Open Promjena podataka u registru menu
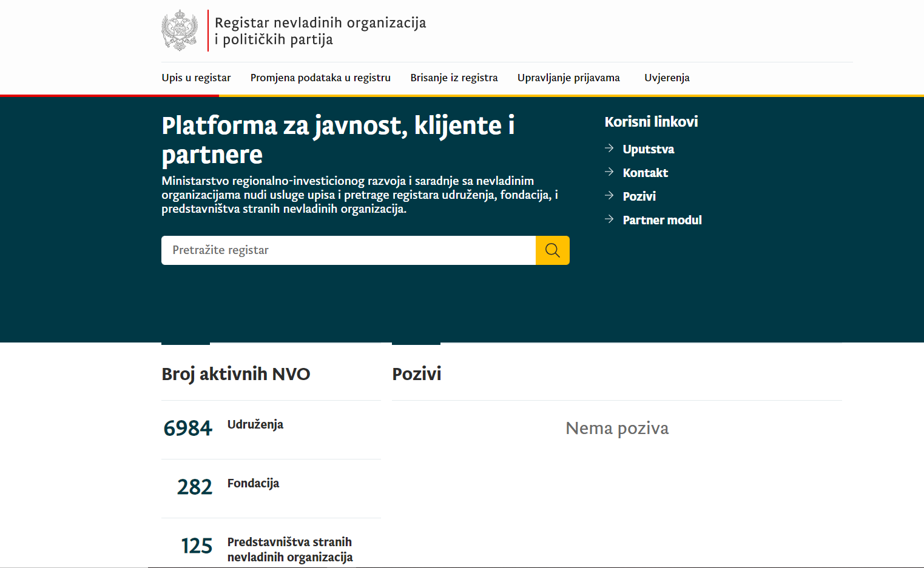Viewport: 924px width, 568px height. 320,78
